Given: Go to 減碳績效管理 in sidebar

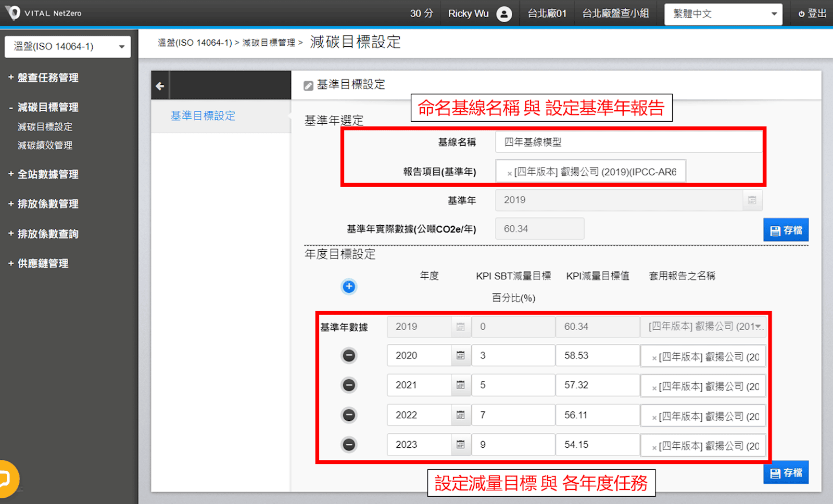Looking at the screenshot, I should 45,146.
